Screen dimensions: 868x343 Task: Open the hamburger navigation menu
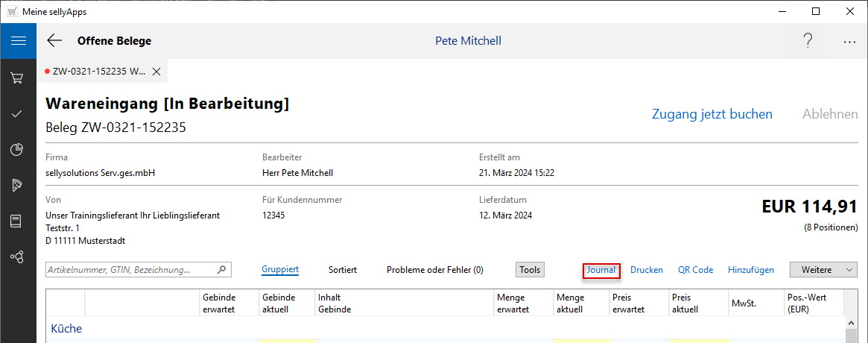pyautogui.click(x=18, y=41)
